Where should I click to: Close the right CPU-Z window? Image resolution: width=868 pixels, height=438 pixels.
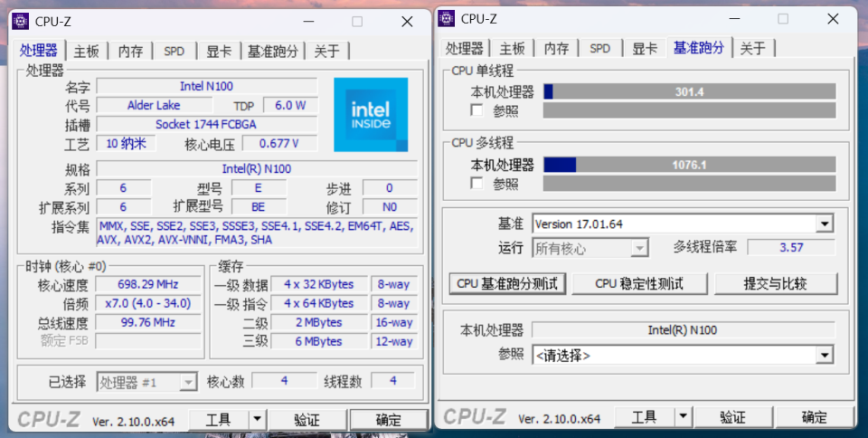click(833, 18)
